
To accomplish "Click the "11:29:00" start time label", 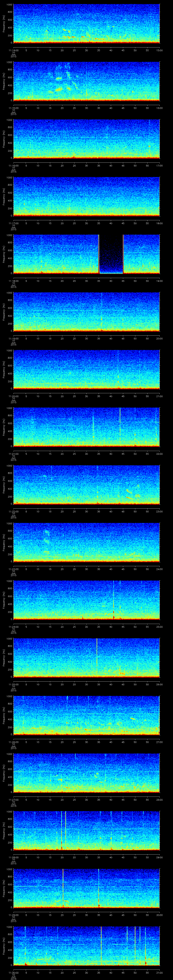I will [13, 915].
